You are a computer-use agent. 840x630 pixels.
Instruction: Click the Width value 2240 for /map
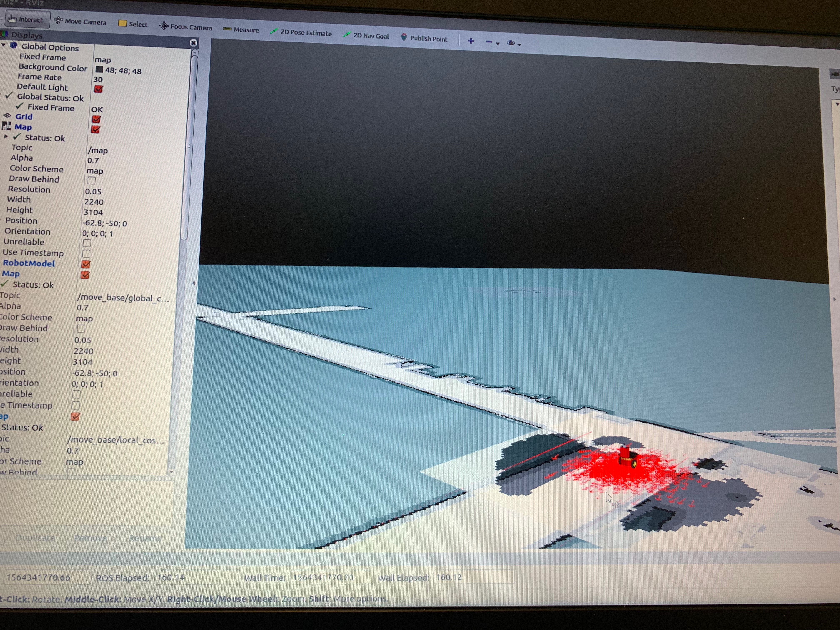coord(94,202)
